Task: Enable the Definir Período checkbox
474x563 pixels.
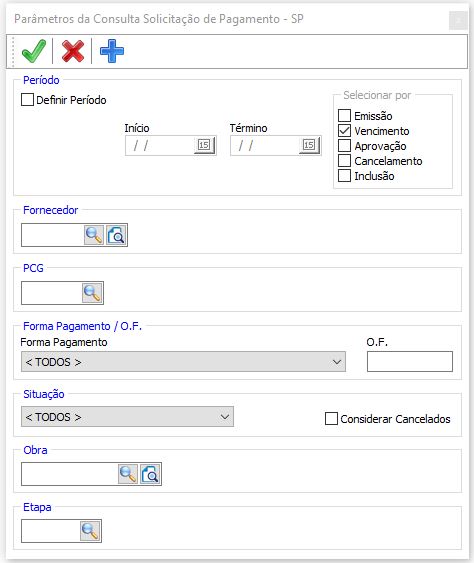Action: point(27,100)
